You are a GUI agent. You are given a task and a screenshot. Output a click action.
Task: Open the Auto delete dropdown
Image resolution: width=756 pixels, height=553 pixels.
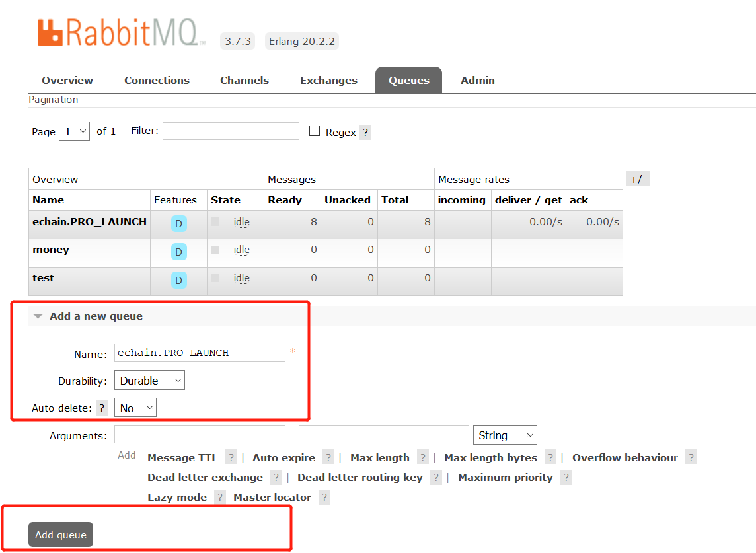point(135,408)
